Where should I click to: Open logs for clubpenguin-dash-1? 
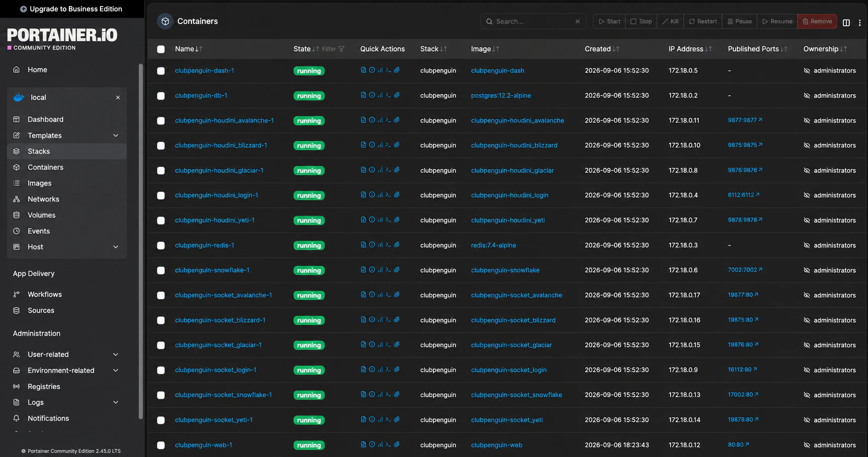(363, 70)
